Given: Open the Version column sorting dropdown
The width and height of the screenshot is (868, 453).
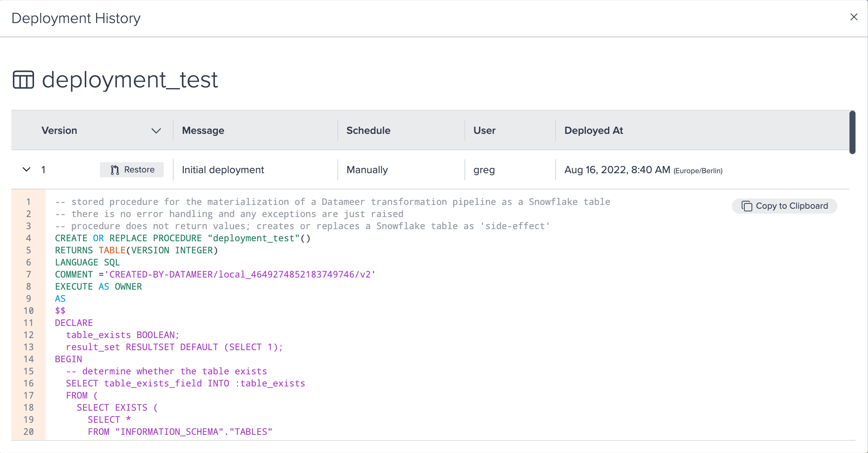Looking at the screenshot, I should [x=156, y=131].
